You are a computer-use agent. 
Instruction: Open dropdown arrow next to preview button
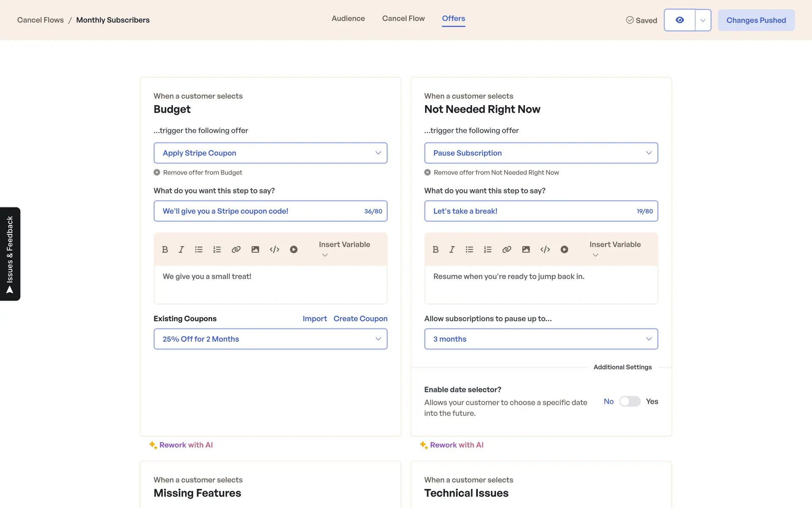pyautogui.click(x=703, y=20)
